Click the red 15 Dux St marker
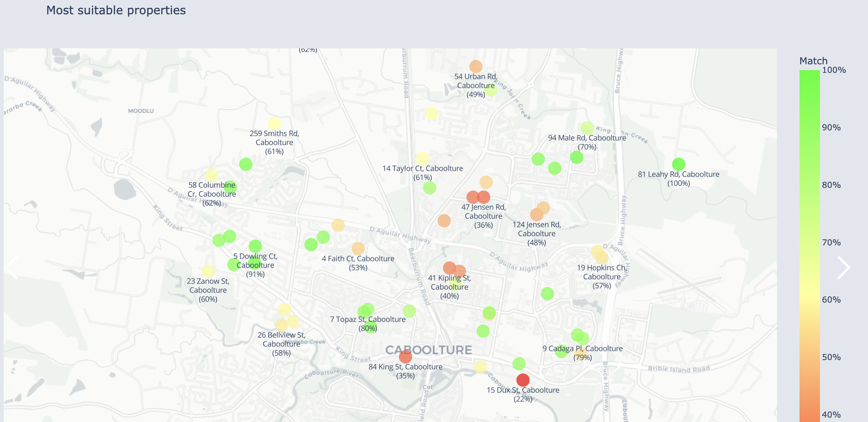868x422 pixels. pos(523,380)
